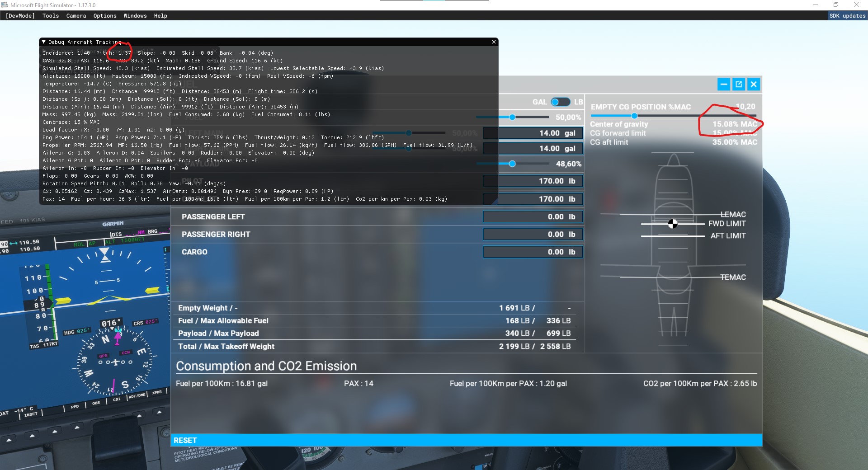Click the second 170.00 lb weight field
Image resolution: width=868 pixels, height=470 pixels.
[x=533, y=199]
